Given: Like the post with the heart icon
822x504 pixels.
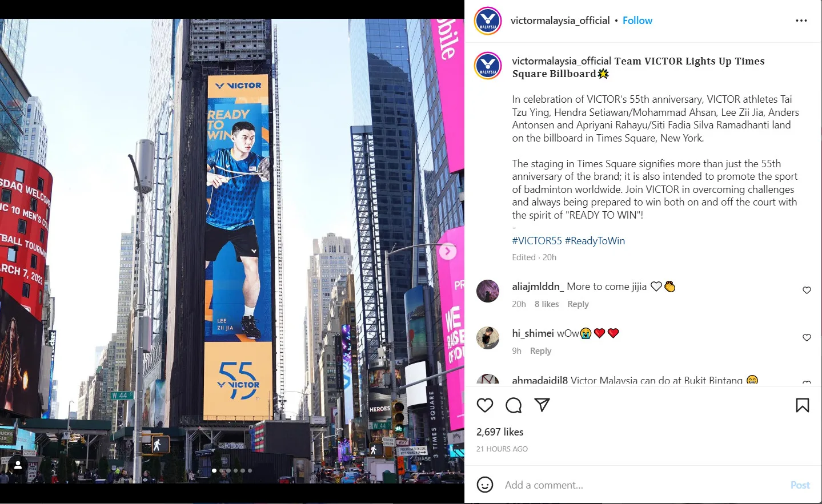Looking at the screenshot, I should (x=484, y=405).
